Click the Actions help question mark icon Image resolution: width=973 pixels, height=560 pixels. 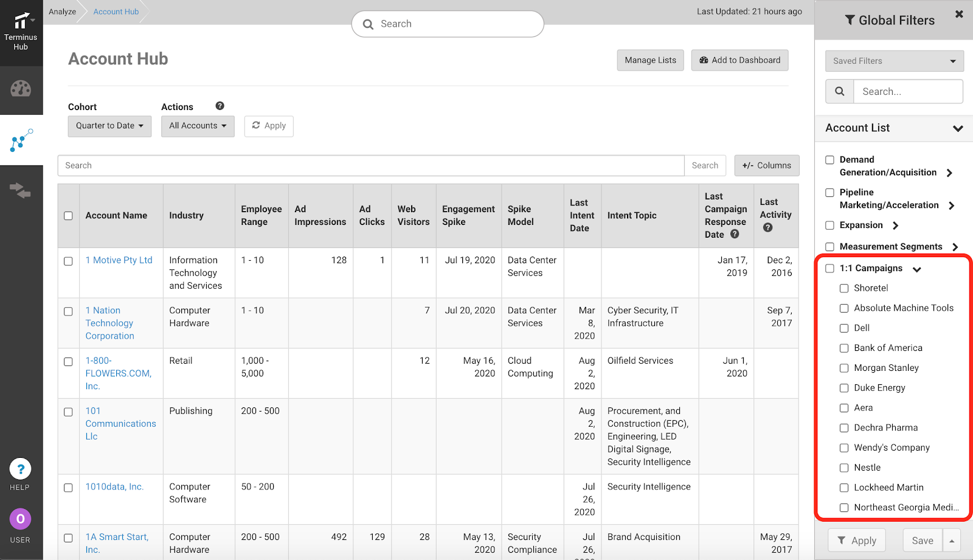(220, 106)
